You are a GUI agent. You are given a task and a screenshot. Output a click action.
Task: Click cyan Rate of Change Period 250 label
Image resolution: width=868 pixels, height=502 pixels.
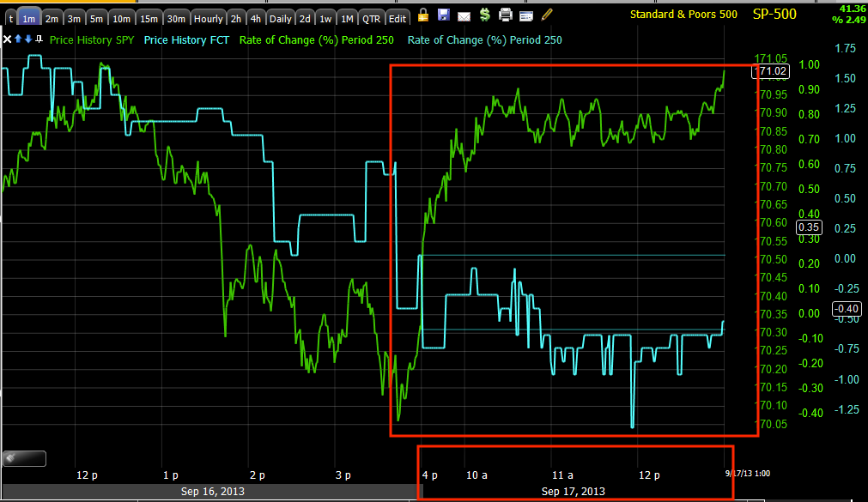(x=485, y=39)
